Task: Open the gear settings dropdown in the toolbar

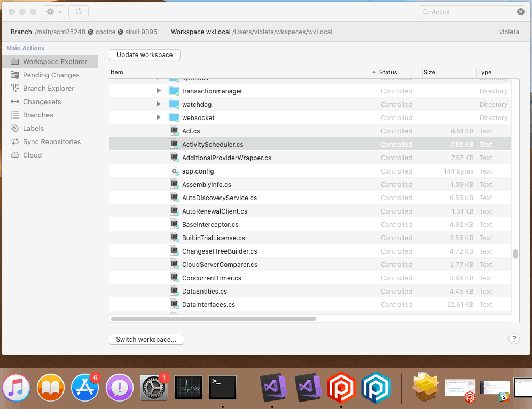Action: (51, 11)
